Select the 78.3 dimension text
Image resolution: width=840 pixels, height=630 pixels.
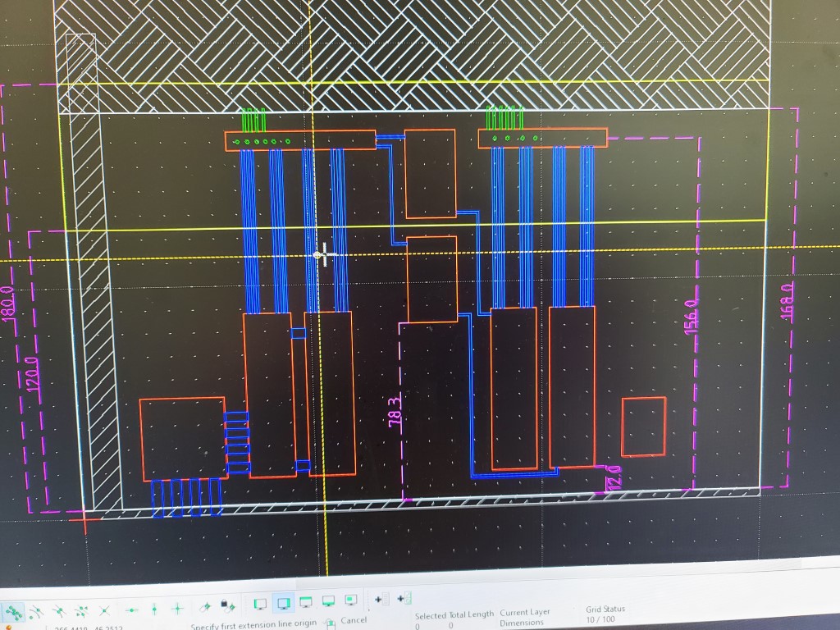pyautogui.click(x=395, y=411)
